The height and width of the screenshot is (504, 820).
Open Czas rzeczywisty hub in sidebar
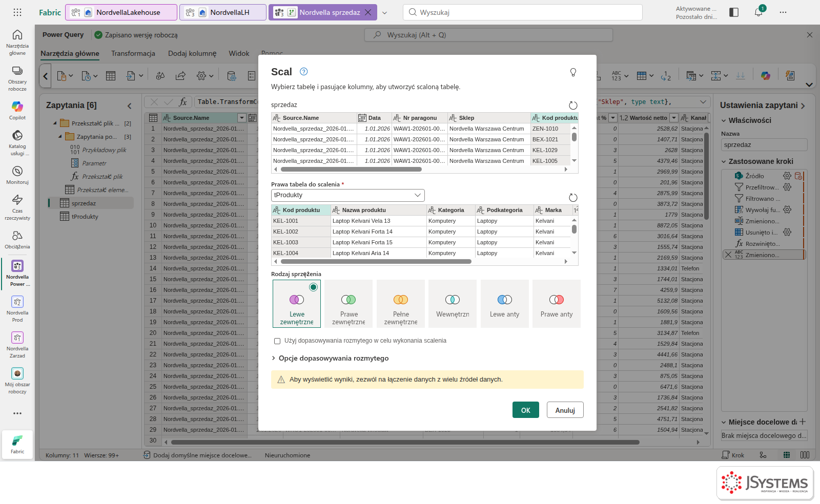[x=17, y=207]
